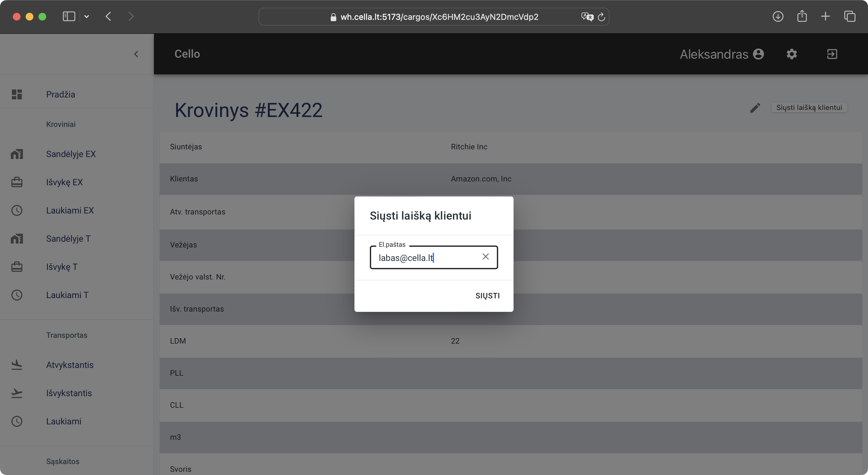Click Safari sidebar toggle icon
This screenshot has height=475, width=868.
(69, 16)
